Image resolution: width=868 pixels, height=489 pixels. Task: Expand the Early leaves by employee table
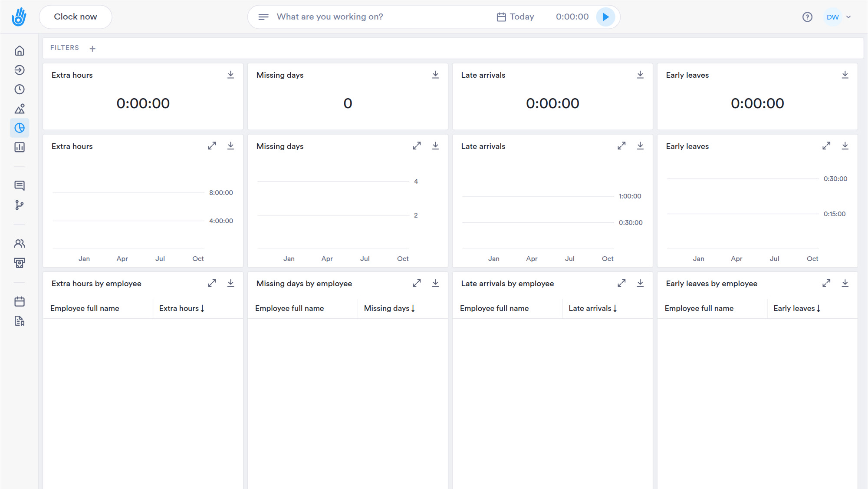tap(826, 283)
